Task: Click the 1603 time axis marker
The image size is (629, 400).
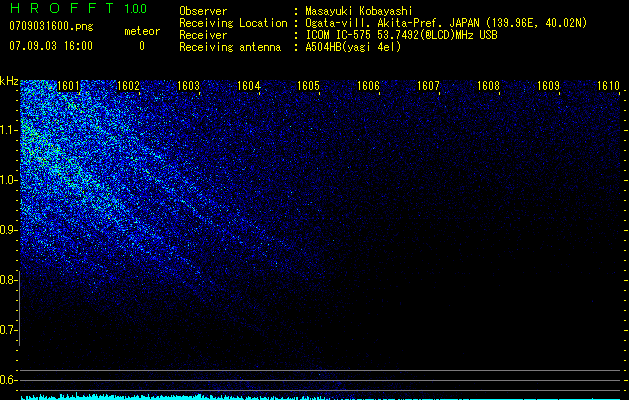Action: point(189,86)
